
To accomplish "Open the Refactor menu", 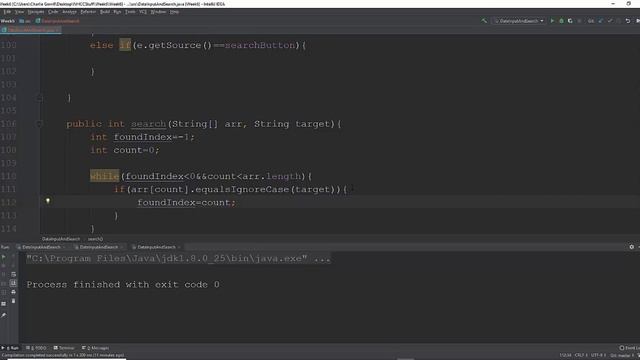I will pyautogui.click(x=88, y=12).
